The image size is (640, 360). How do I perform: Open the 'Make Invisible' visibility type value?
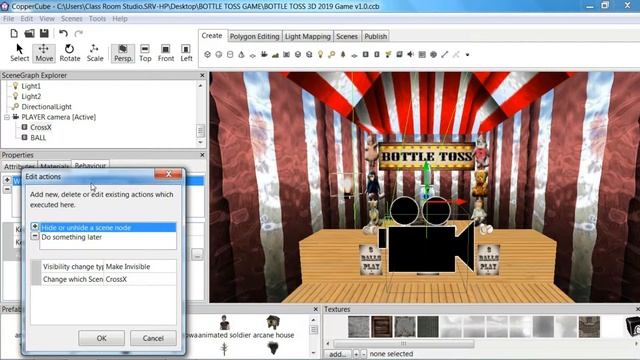coord(140,267)
